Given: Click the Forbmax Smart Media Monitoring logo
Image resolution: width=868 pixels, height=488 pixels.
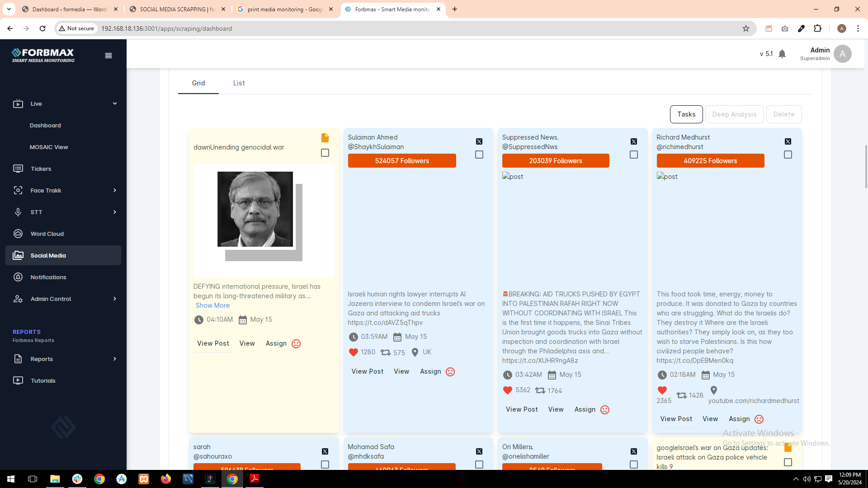Looking at the screenshot, I should point(43,55).
